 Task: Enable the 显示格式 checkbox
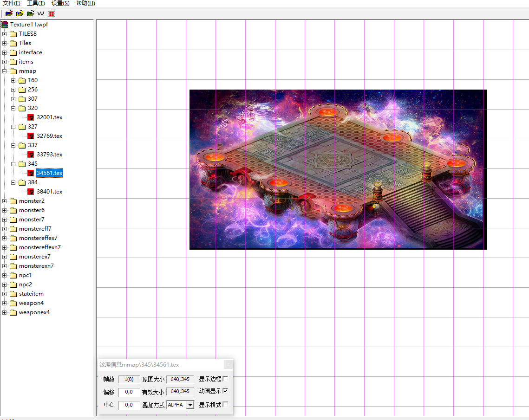point(226,404)
